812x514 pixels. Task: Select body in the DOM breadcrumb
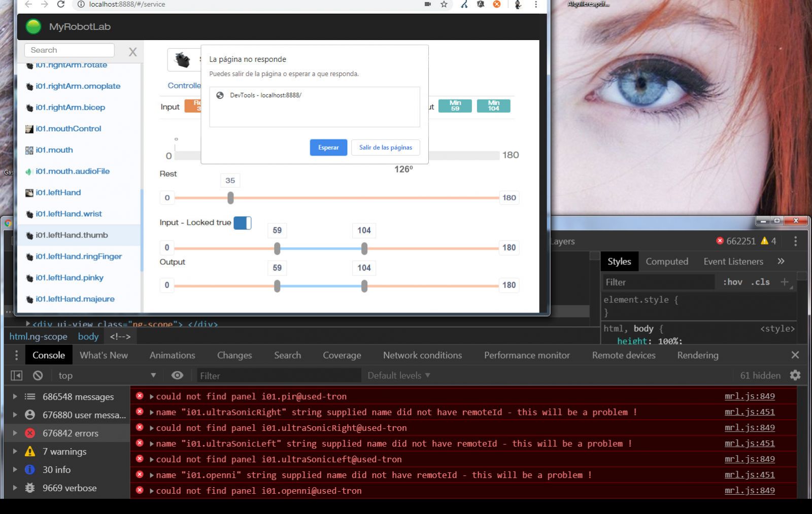[88, 336]
